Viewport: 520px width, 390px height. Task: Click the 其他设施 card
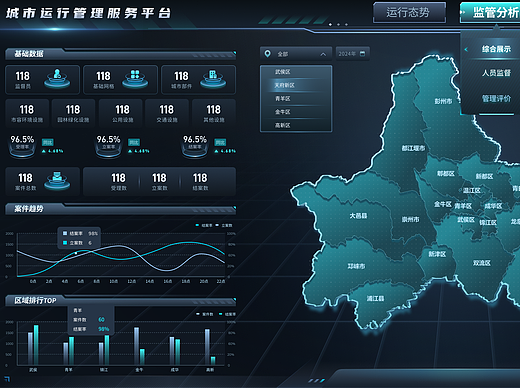pos(214,113)
